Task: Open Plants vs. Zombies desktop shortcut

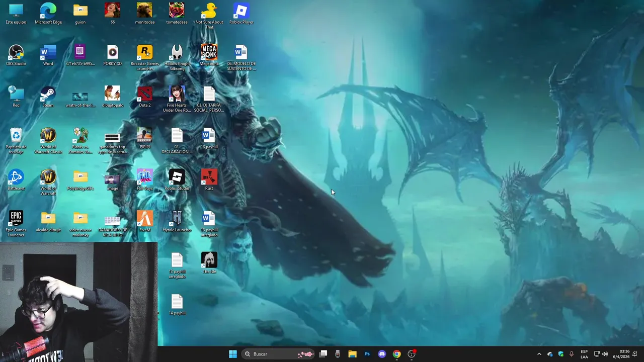Action: tap(80, 141)
